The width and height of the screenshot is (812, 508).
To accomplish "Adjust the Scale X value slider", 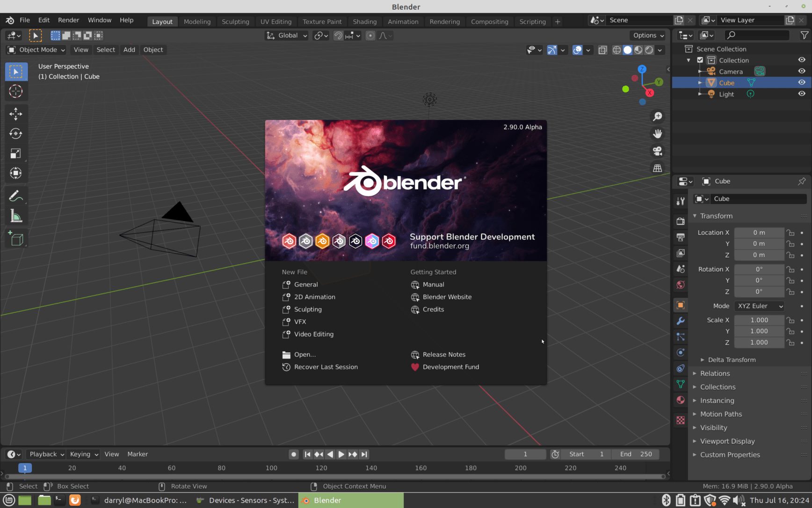I will (759, 320).
